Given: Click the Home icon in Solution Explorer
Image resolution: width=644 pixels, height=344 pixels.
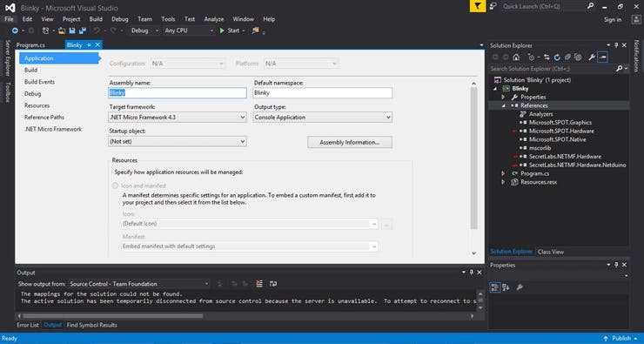Looking at the screenshot, I should tap(516, 57).
